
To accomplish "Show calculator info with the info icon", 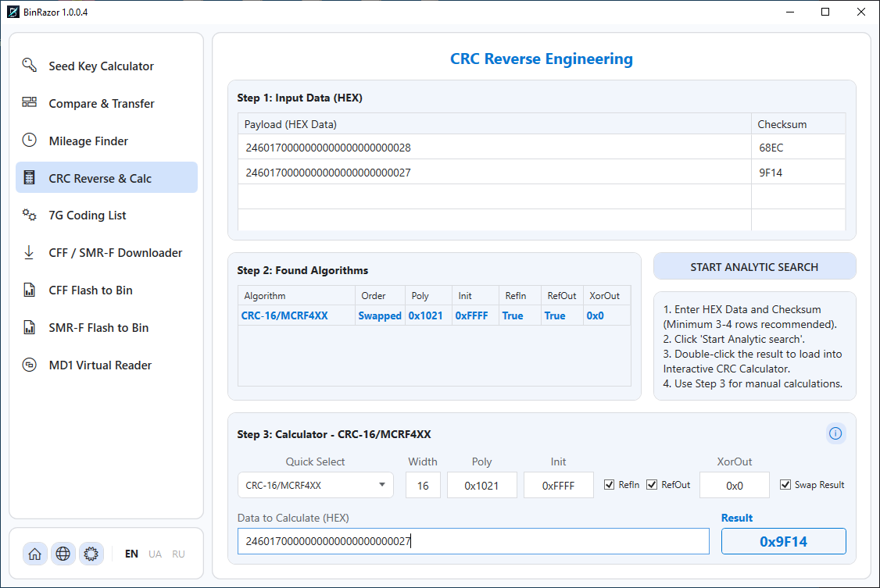I will coord(835,433).
